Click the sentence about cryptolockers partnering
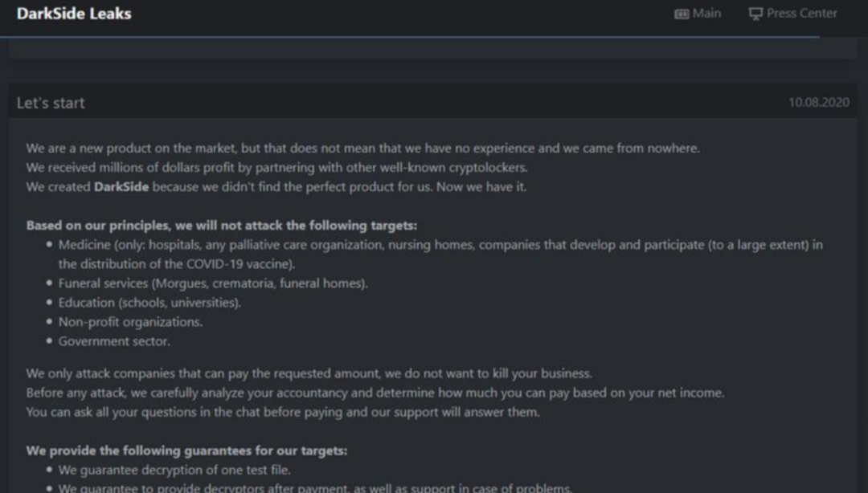 [276, 168]
